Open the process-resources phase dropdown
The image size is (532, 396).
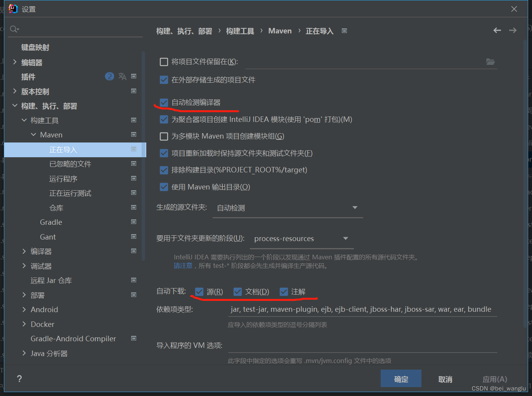tap(302, 239)
